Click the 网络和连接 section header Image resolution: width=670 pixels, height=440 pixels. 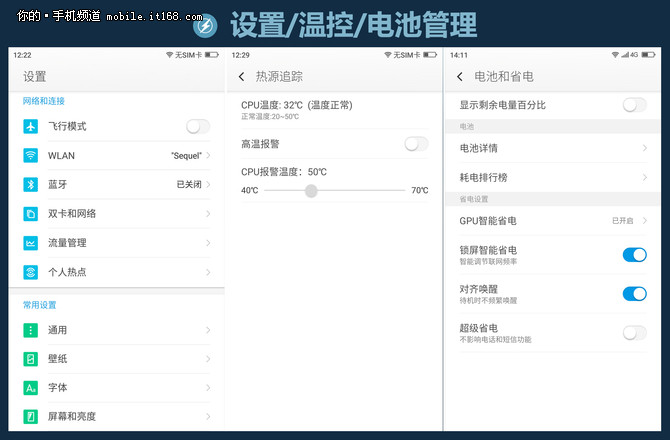click(x=44, y=101)
